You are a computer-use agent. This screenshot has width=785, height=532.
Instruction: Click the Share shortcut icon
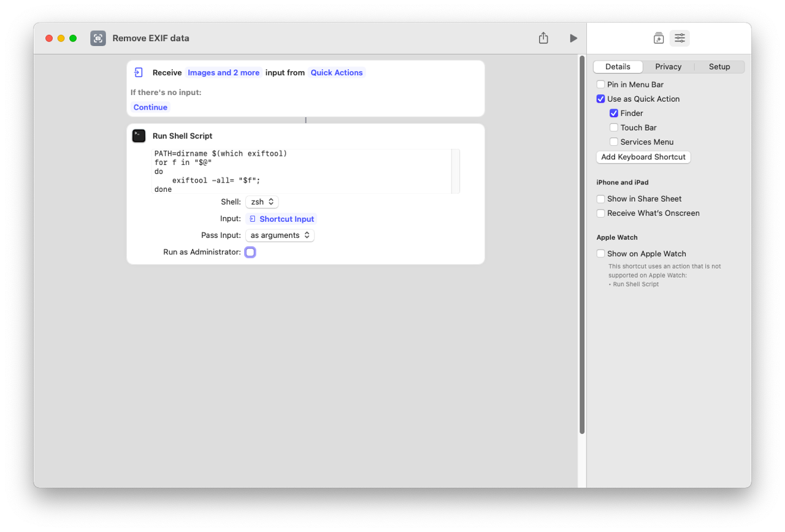click(x=543, y=38)
